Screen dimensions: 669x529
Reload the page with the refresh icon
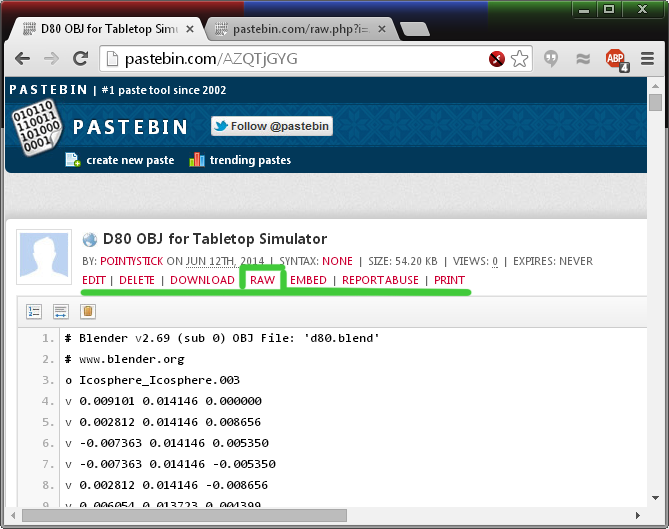coord(81,58)
